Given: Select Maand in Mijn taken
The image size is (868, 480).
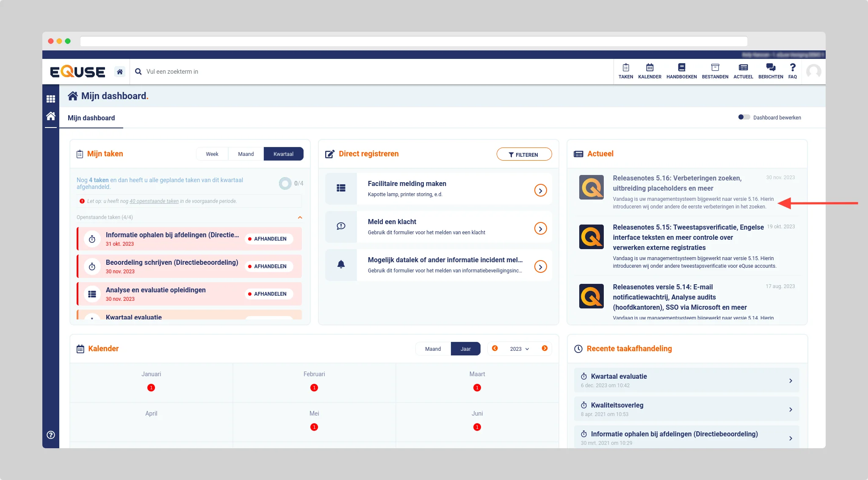Looking at the screenshot, I should 246,154.
